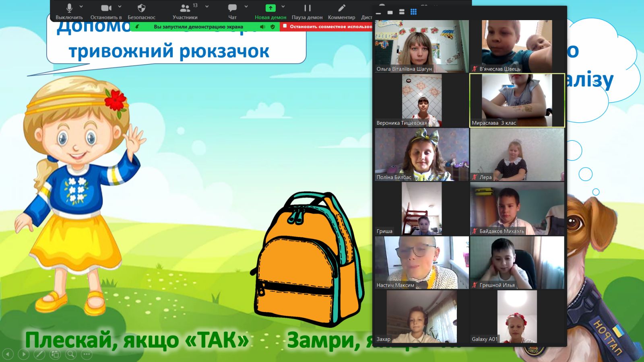Stop video with Остановить в
This screenshot has height=362, width=644.
[x=106, y=11]
